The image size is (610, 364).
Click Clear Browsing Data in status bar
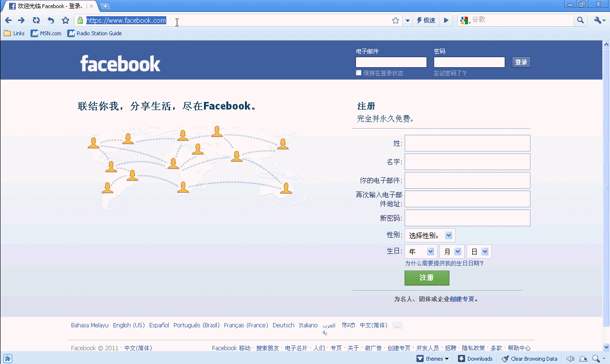(529, 359)
